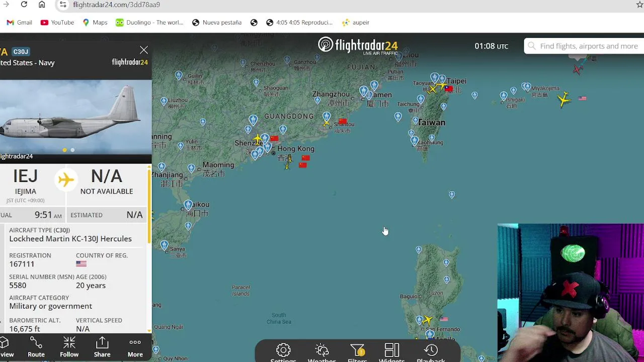
Task: Close the flight details panel
Action: point(144,50)
